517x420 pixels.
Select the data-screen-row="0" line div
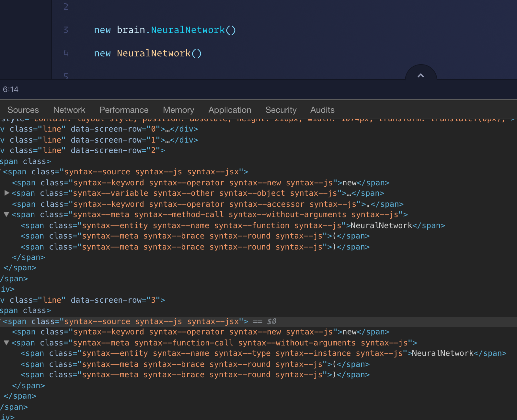[99, 129]
